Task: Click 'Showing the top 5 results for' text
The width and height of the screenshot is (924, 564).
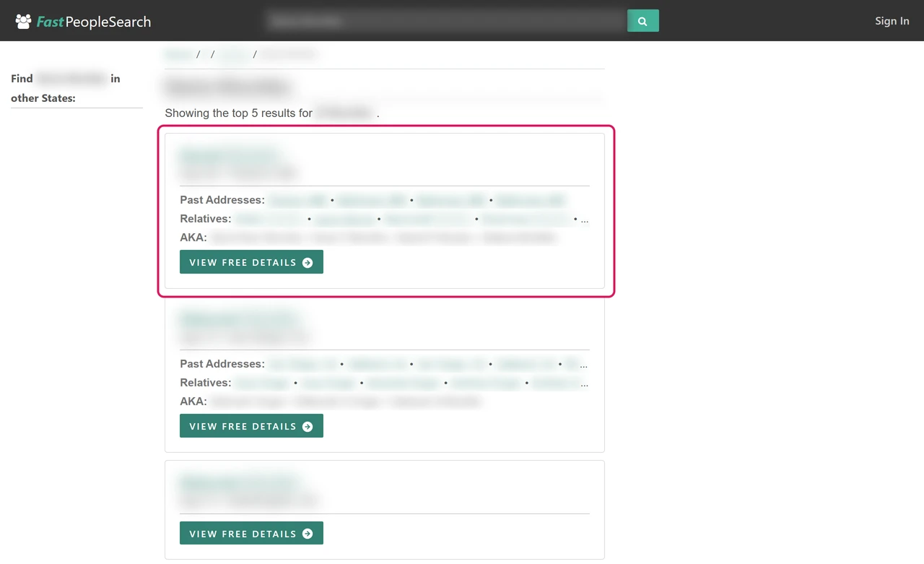Action: (239, 113)
